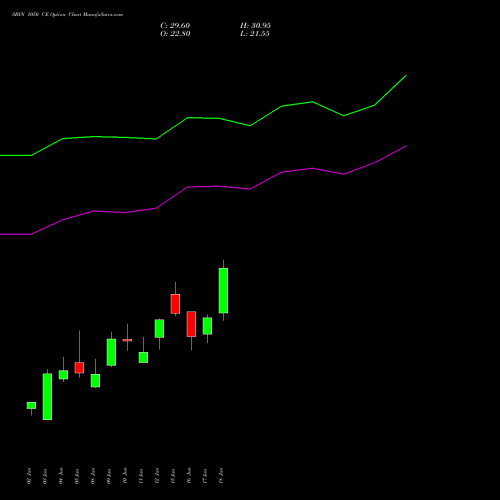
Task: Select the 16 Jun date label on axis
Action: (x=189, y=476)
